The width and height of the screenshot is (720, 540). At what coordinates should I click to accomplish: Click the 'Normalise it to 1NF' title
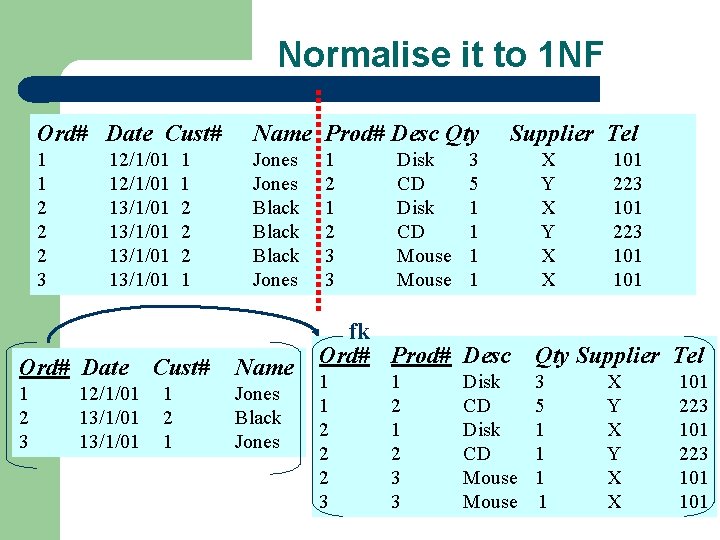coord(440,54)
